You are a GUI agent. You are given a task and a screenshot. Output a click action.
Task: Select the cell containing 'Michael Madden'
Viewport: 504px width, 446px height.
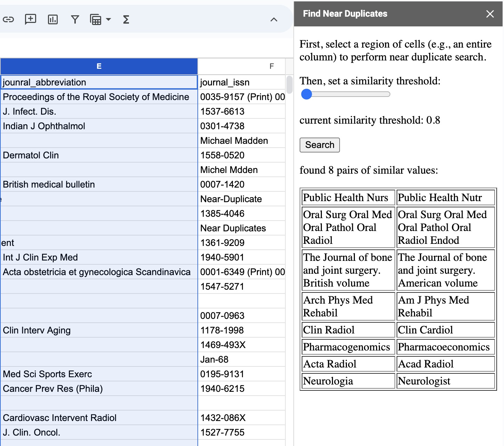tap(241, 141)
